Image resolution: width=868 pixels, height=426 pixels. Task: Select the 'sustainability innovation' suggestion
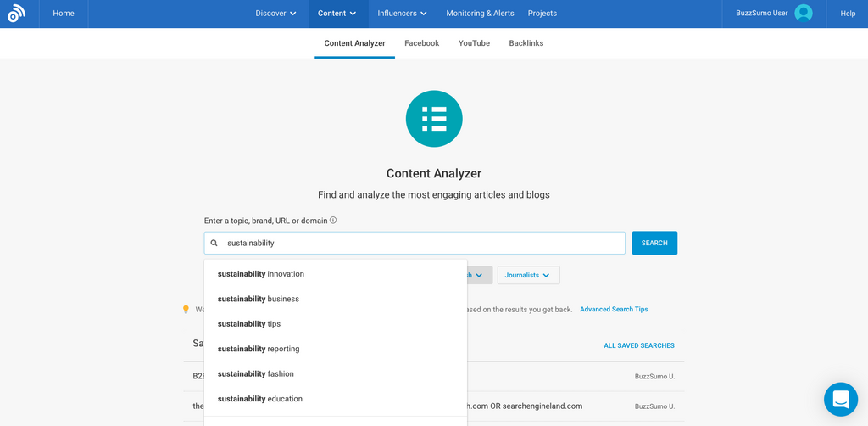tap(261, 274)
